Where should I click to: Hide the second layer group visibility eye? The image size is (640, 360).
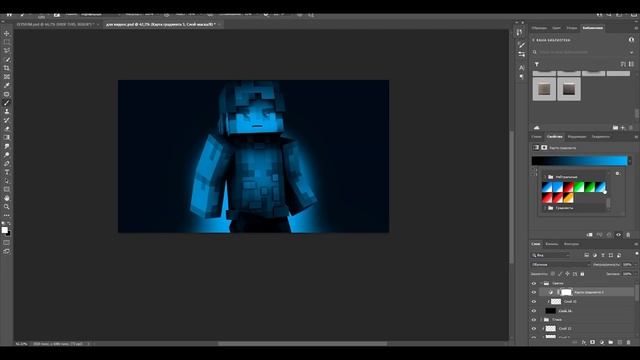tap(534, 320)
